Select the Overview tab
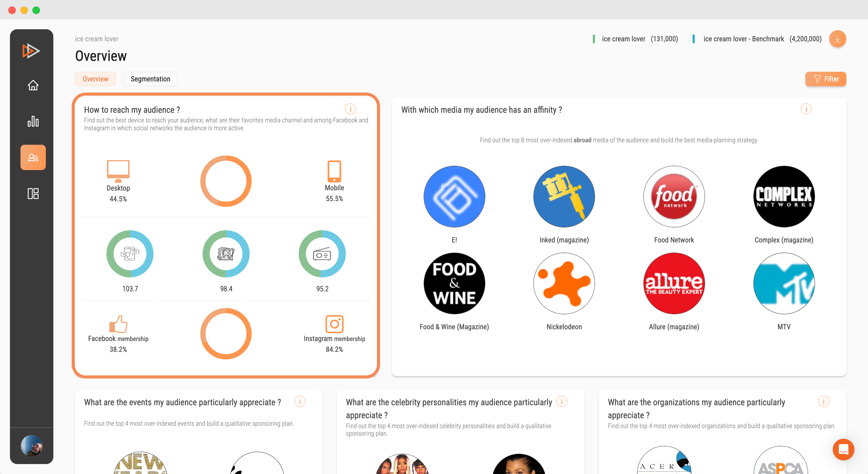 [x=95, y=79]
